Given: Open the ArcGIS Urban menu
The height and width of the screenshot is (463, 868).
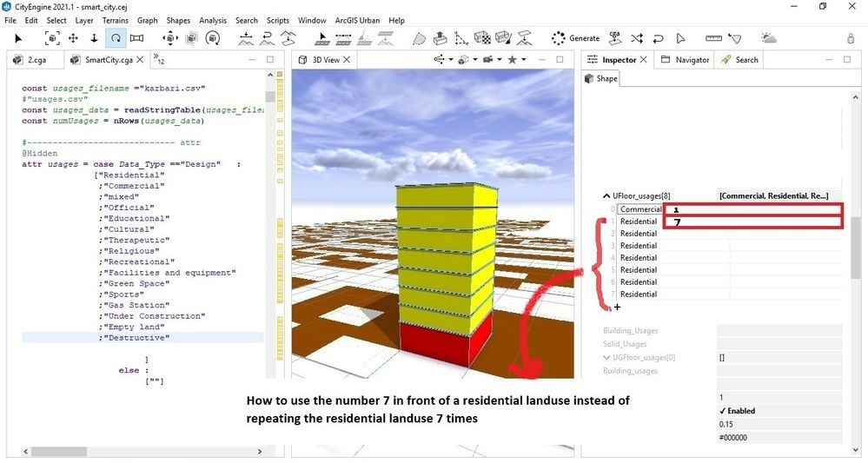Looking at the screenshot, I should 357,21.
